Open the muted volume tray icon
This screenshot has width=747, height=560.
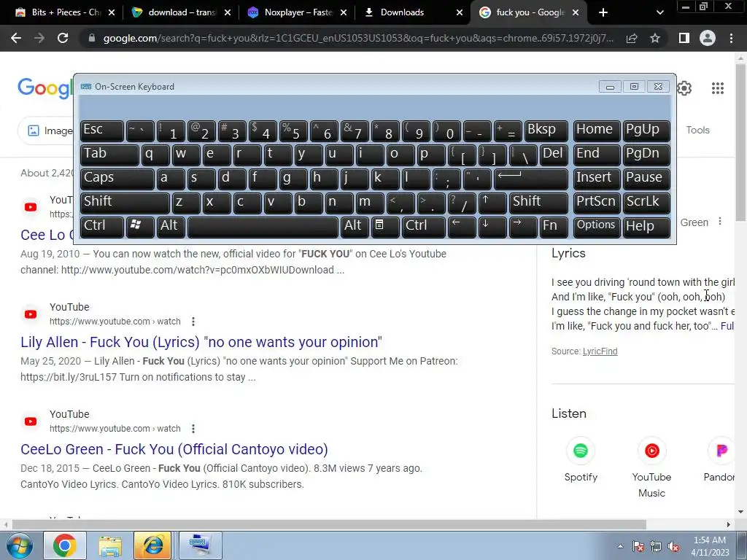click(673, 546)
